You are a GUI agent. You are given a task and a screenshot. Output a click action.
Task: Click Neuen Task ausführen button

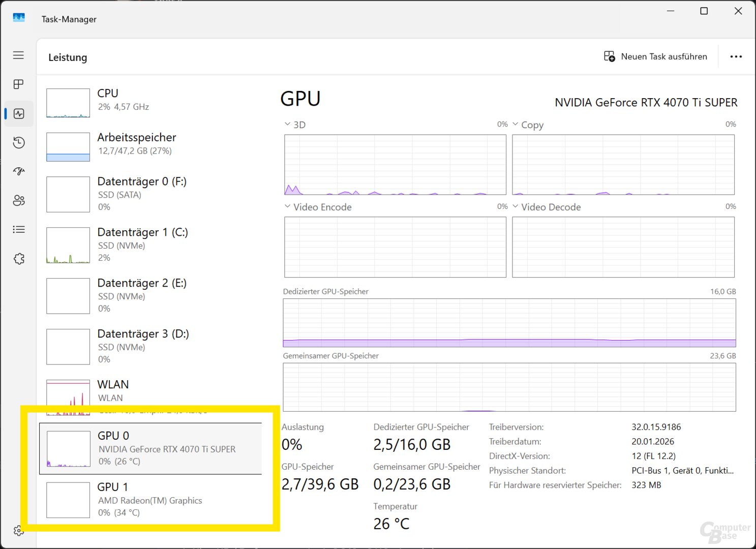tap(655, 56)
